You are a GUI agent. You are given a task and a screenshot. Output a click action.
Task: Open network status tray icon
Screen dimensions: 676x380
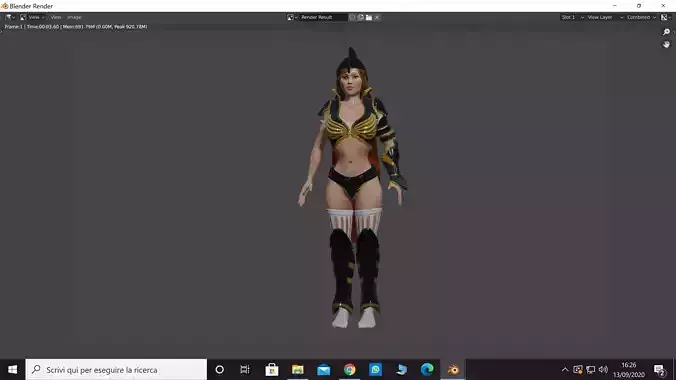[x=591, y=370]
